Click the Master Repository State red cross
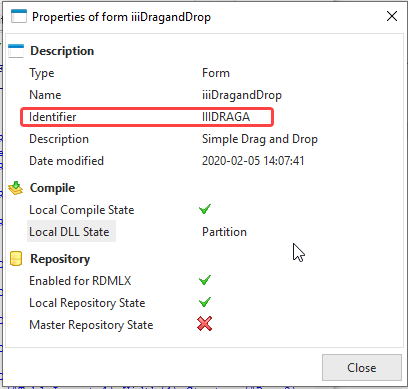This screenshot has height=389, width=408. (204, 324)
